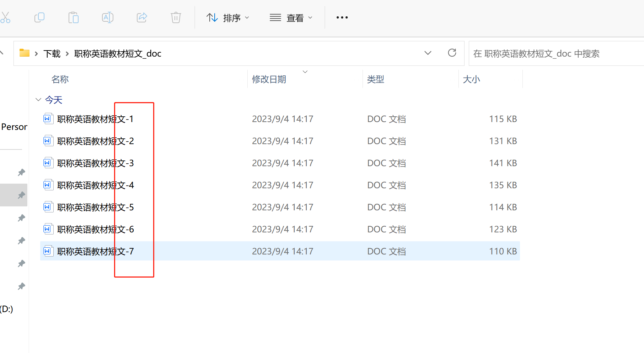Click the 名称 column header
This screenshot has height=353, width=644.
[60, 79]
